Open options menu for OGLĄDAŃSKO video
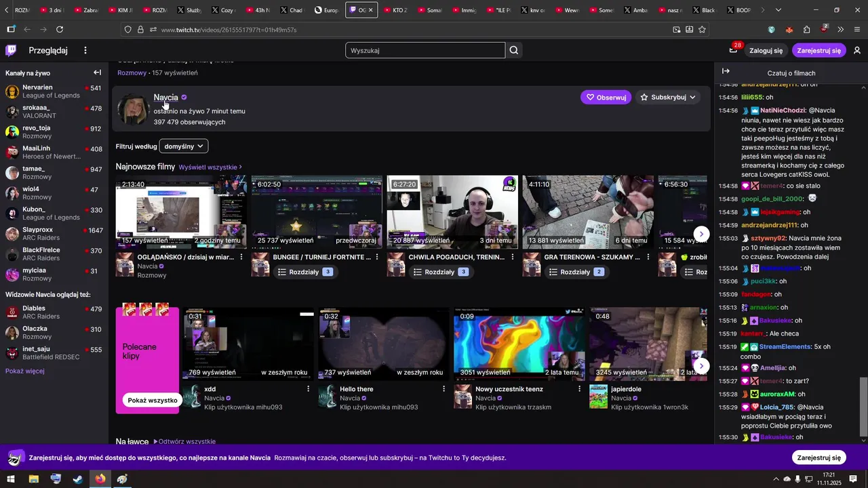The height and width of the screenshot is (488, 868). (241, 258)
